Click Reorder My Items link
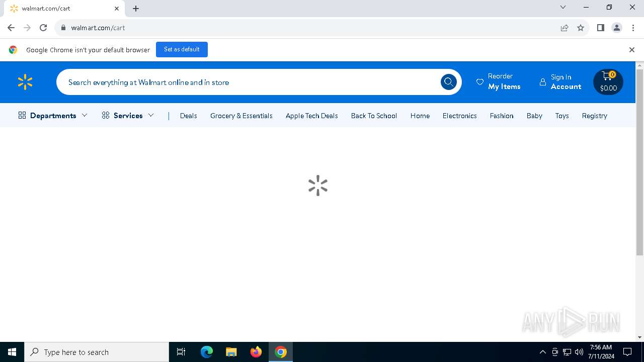 [x=499, y=81]
